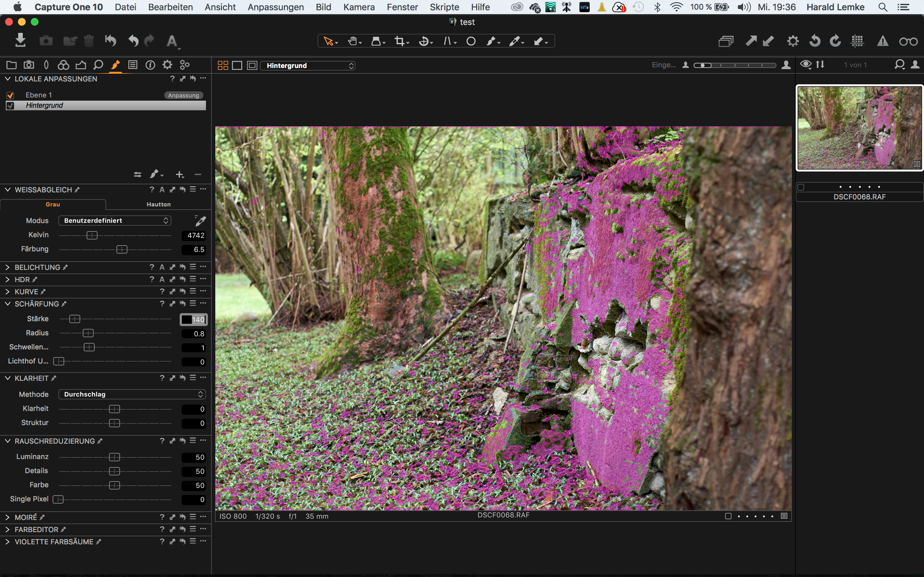The width and height of the screenshot is (924, 577).
Task: Toggle the proof glasses viewing icon
Action: coord(908,41)
